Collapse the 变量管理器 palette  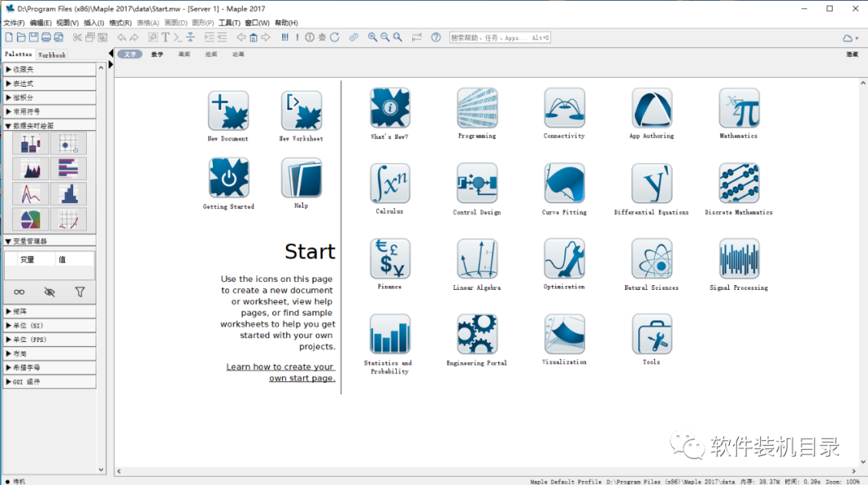tap(50, 241)
